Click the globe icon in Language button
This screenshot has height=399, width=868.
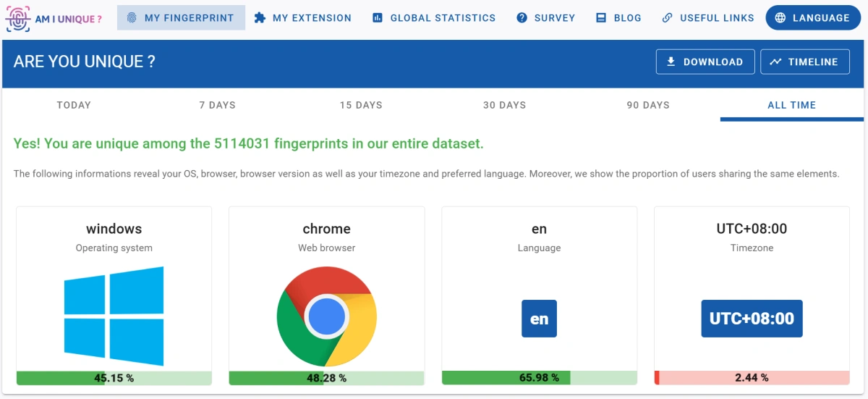coord(780,18)
